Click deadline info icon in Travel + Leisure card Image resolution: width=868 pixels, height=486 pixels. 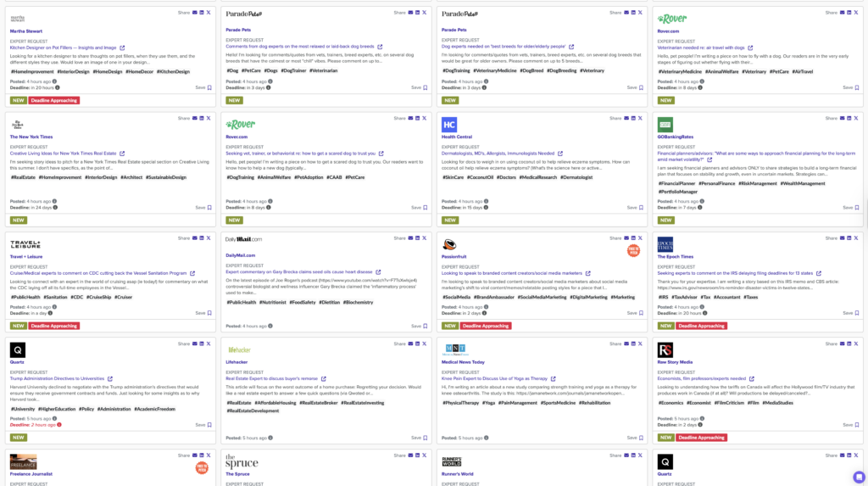point(50,313)
